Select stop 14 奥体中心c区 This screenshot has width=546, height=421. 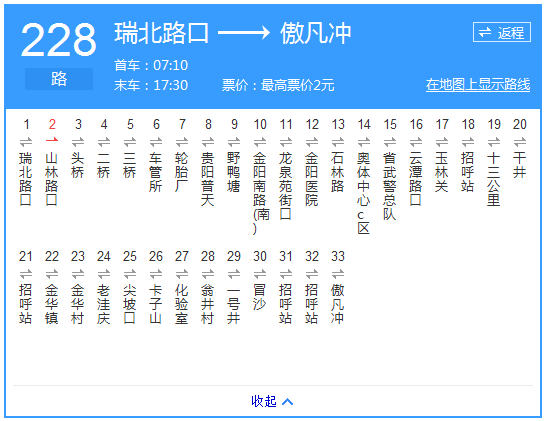364,193
